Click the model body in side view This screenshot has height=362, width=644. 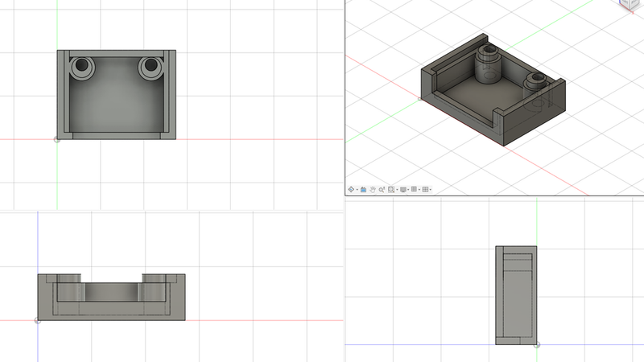516,295
